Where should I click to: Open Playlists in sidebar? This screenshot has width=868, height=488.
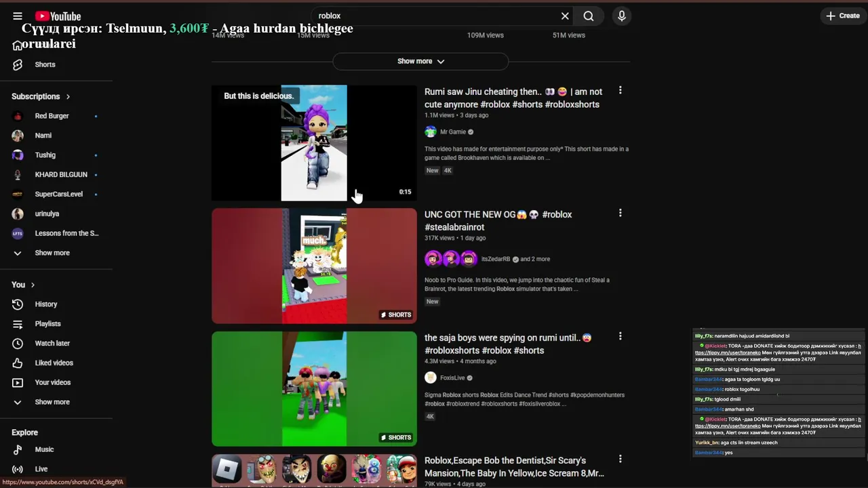pos(47,324)
